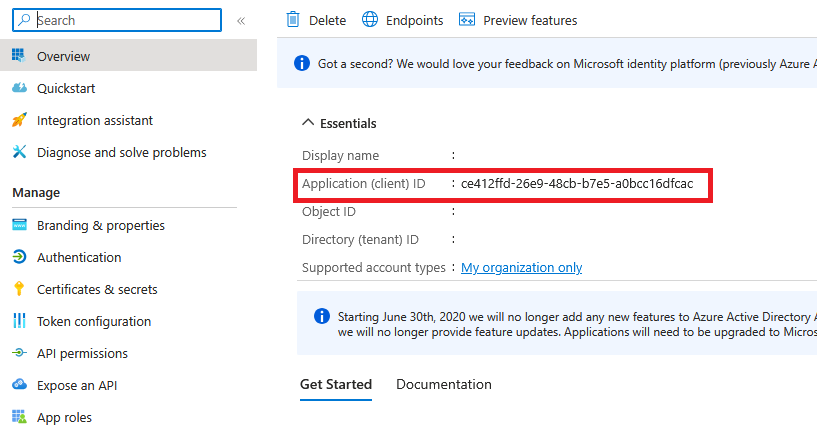This screenshot has height=428, width=817.
Task: Collapse the Essentials section
Action: click(x=308, y=123)
